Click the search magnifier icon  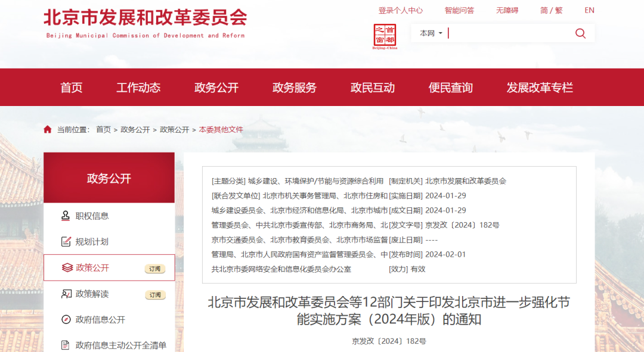580,33
